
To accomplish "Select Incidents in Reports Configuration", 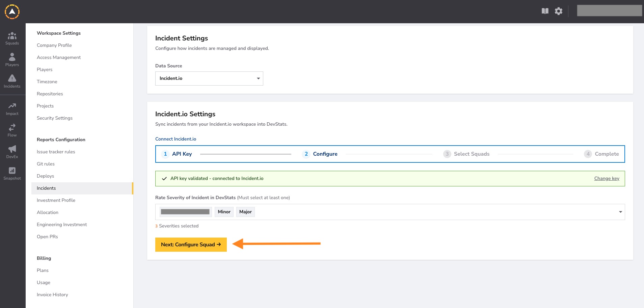I will click(82, 188).
